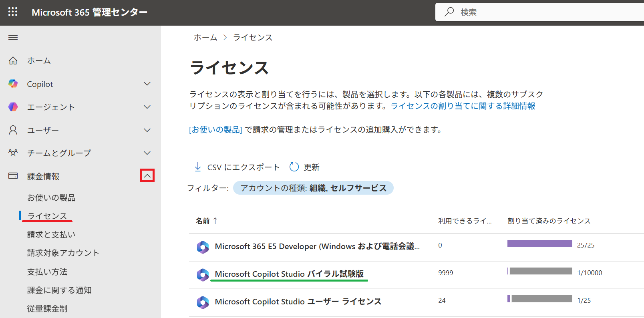Click the Users person icon in sidebar
Screen dimensions: 644x318
pyautogui.click(x=13, y=130)
